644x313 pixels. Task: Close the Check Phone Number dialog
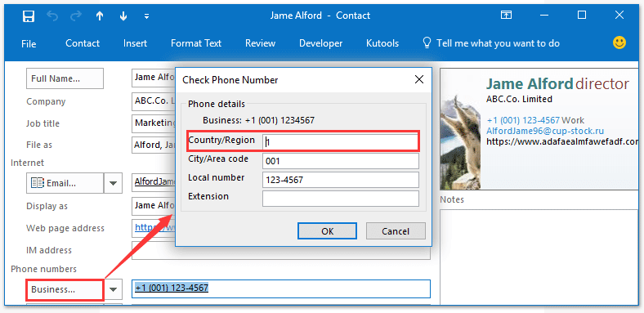(x=419, y=80)
